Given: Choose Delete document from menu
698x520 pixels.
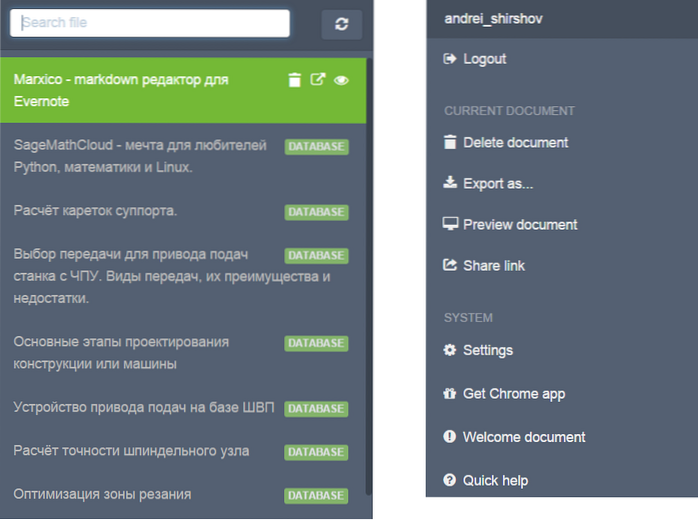Looking at the screenshot, I should click(515, 143).
